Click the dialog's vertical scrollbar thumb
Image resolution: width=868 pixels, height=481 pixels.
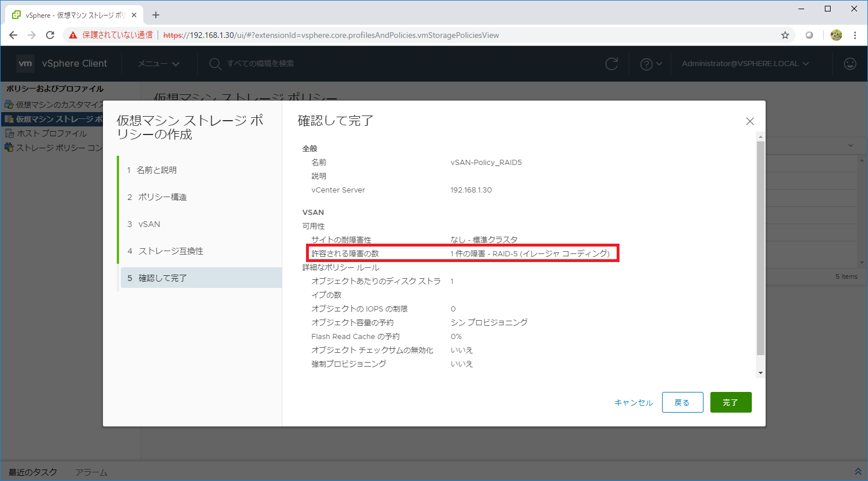760,248
